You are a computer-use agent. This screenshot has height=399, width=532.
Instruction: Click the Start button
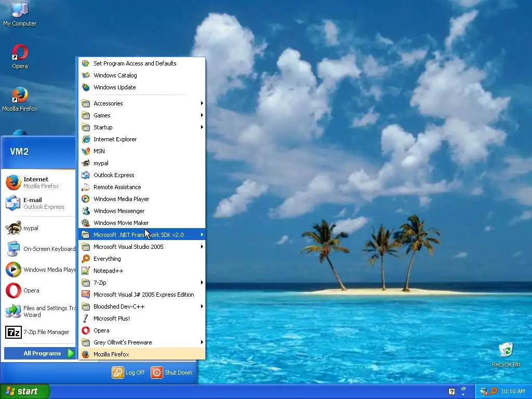25,391
